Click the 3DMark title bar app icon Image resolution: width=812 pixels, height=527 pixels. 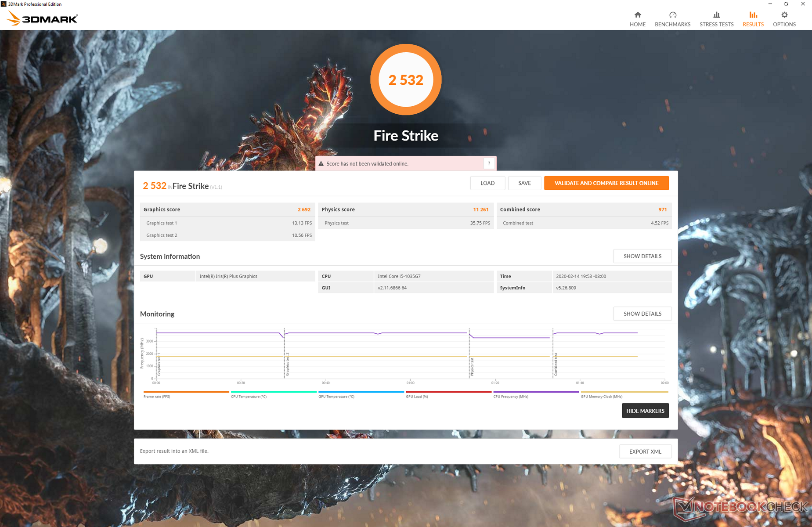click(4, 4)
